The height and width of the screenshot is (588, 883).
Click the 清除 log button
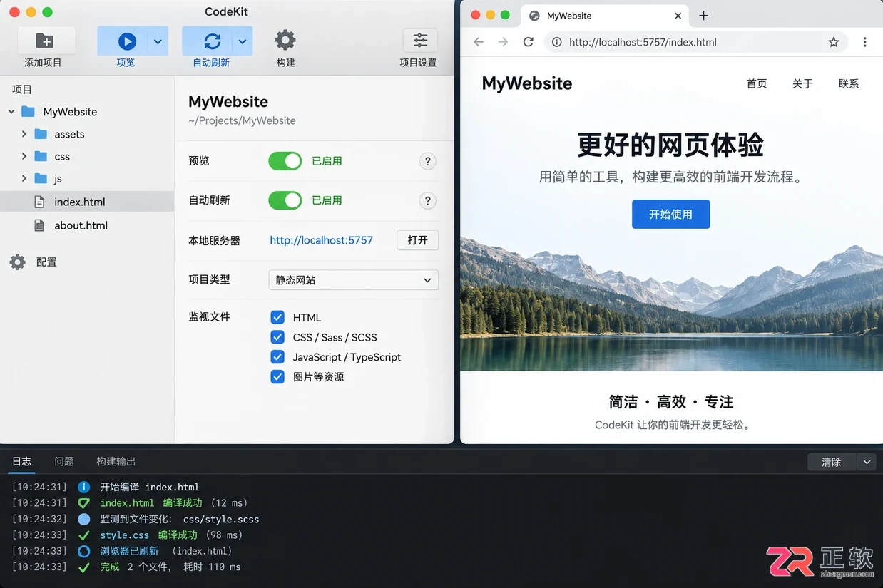(832, 462)
